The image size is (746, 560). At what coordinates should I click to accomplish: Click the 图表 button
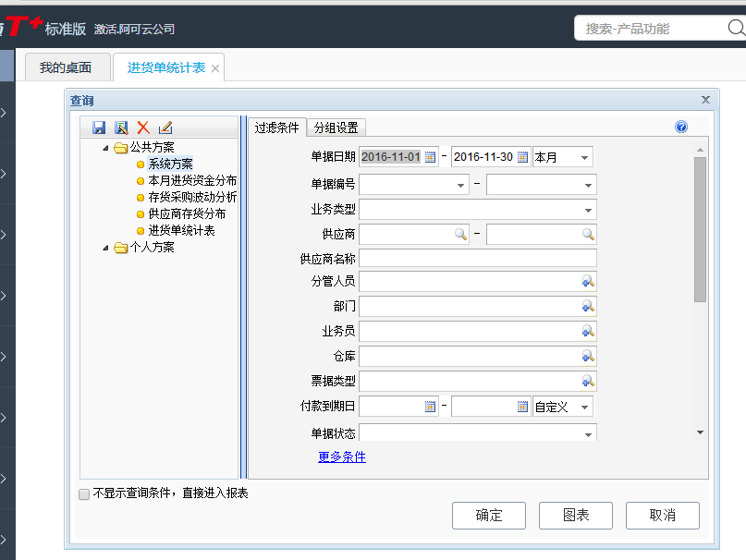pos(576,516)
